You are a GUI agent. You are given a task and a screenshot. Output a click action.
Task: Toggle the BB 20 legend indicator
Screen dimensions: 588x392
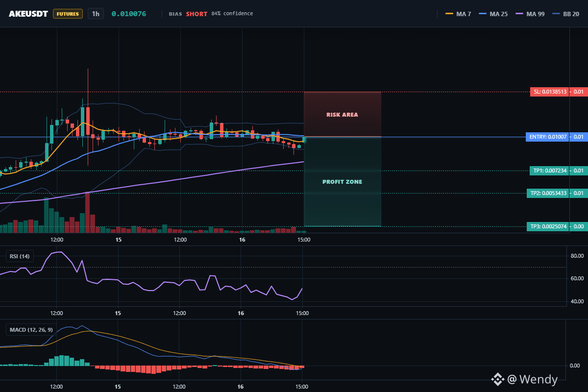[x=565, y=14]
